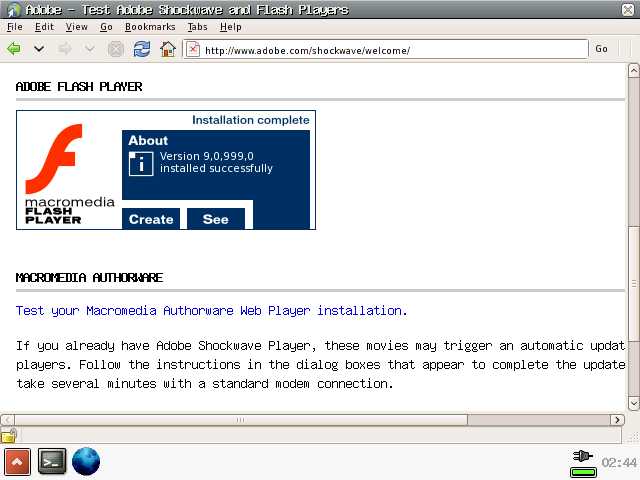The height and width of the screenshot is (480, 640).
Task: Click the globe browser icon in taskbar
Action: (86, 462)
